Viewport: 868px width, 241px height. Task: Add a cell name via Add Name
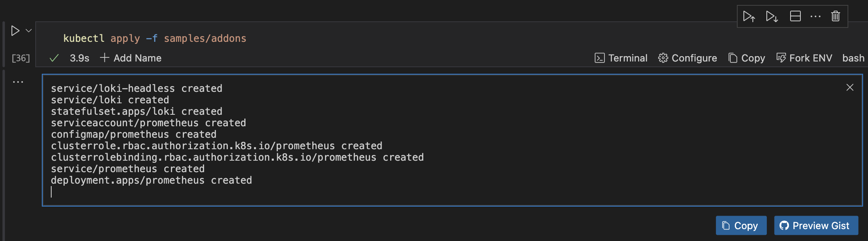coord(130,58)
